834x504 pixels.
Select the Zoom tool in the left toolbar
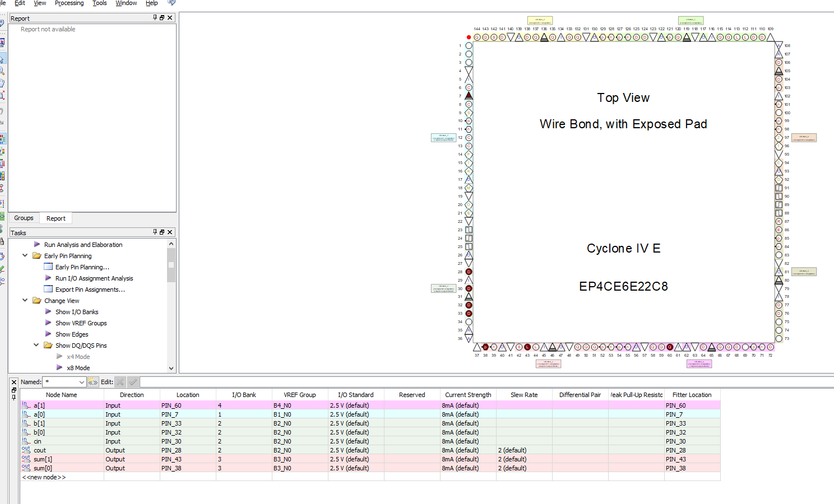tap(2, 71)
